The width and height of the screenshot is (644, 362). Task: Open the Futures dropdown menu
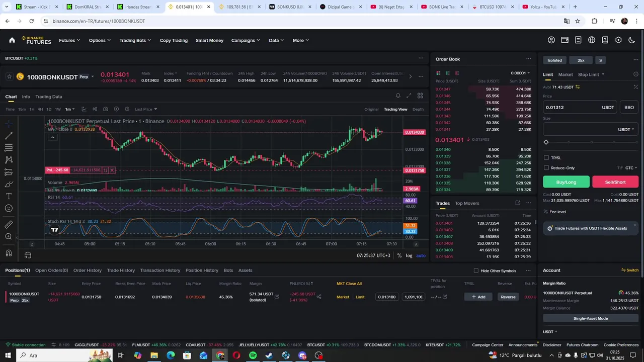tap(69, 40)
